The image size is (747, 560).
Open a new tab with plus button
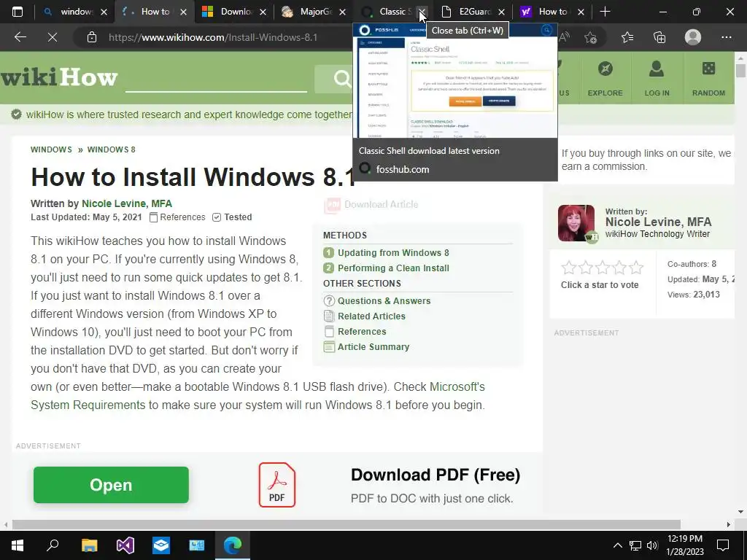(605, 12)
